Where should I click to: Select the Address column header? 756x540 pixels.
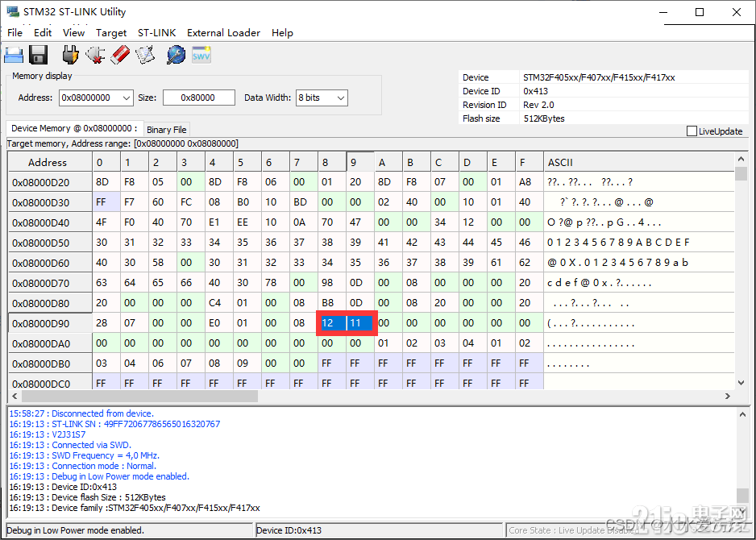pyautogui.click(x=50, y=162)
